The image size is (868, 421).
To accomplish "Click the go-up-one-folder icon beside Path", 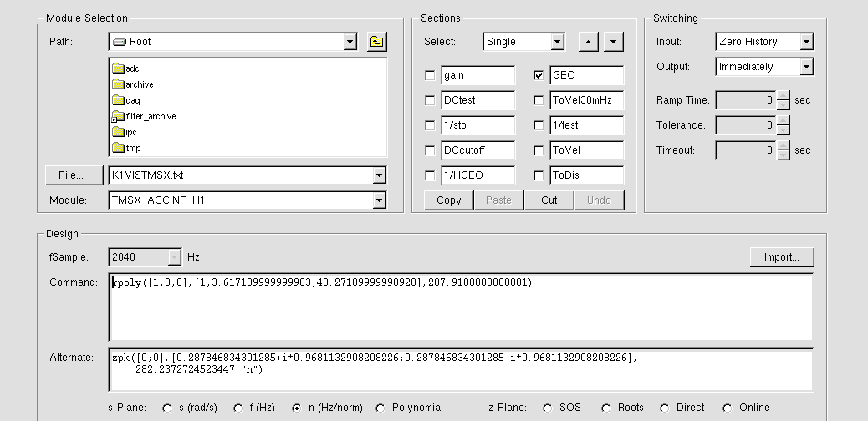I will 376,42.
